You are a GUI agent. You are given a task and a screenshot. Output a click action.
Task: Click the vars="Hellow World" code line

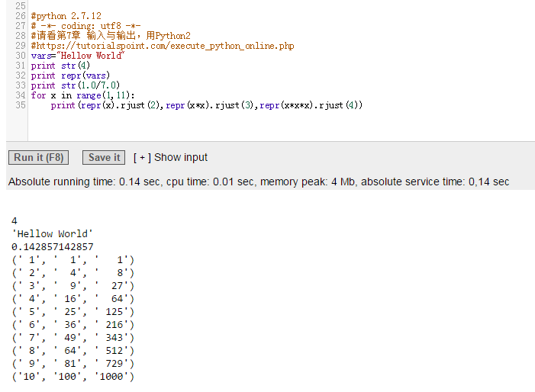78,56
